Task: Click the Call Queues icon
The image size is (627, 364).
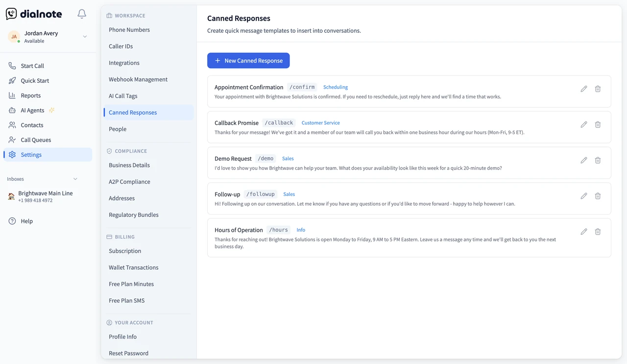Action: (12, 140)
